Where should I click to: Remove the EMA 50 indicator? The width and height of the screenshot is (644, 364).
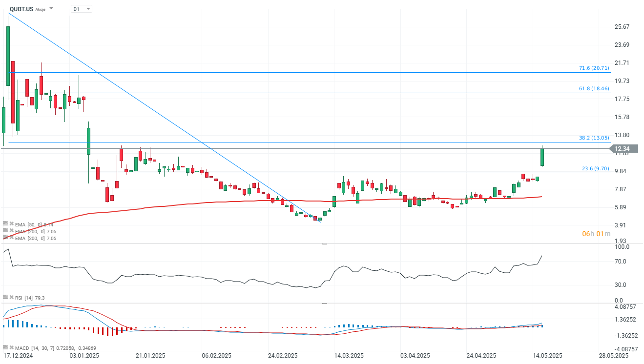(12, 223)
